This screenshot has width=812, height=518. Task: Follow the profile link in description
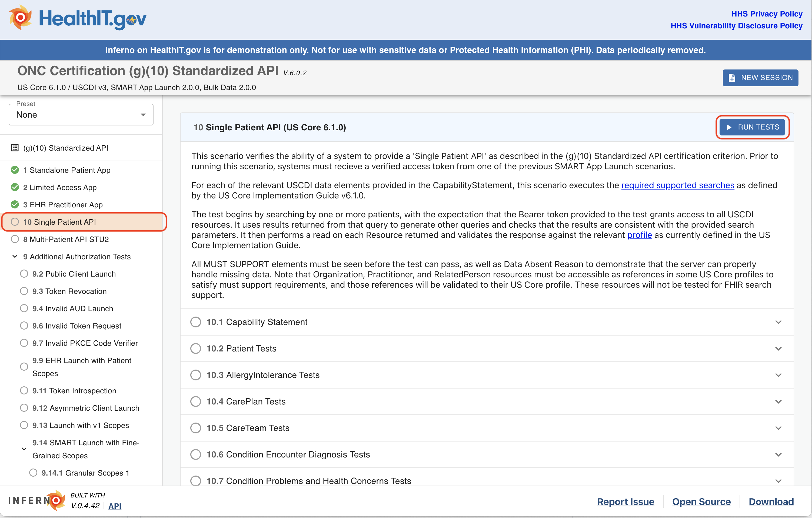click(639, 235)
